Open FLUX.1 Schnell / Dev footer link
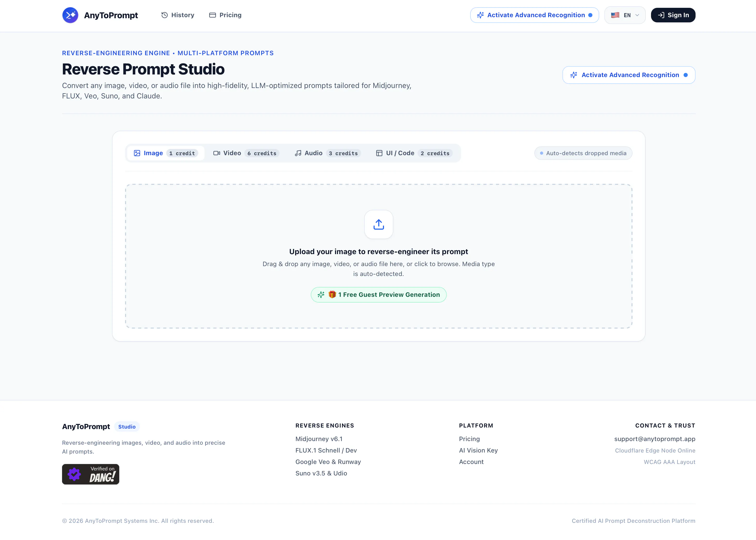Viewport: 756px width, 540px height. pos(326,450)
